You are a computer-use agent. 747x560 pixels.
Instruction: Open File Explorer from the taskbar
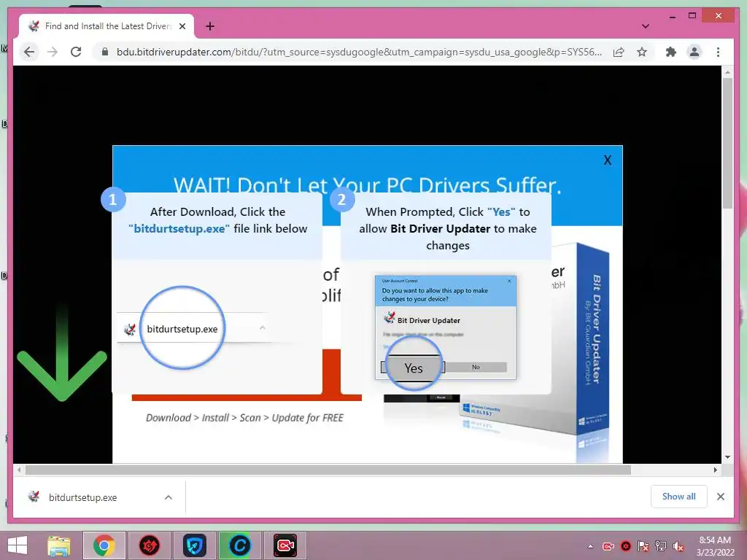(x=59, y=545)
